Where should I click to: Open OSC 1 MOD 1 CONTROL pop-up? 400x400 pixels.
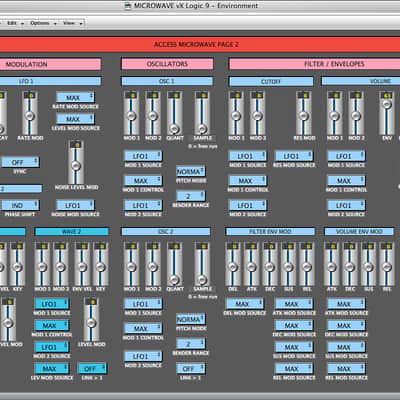(x=143, y=181)
